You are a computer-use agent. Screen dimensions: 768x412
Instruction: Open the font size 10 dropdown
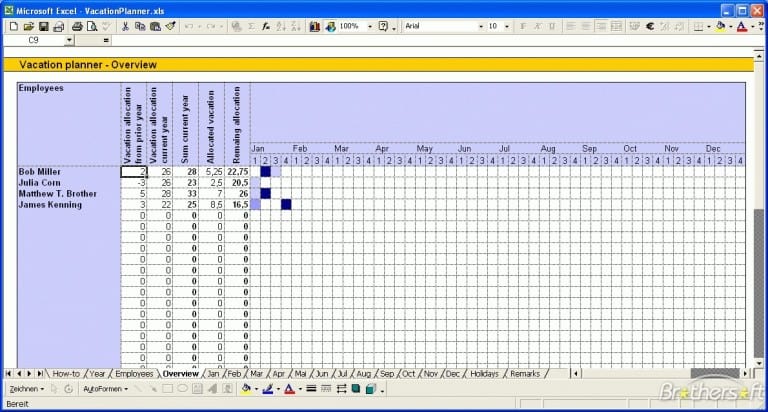click(x=507, y=26)
